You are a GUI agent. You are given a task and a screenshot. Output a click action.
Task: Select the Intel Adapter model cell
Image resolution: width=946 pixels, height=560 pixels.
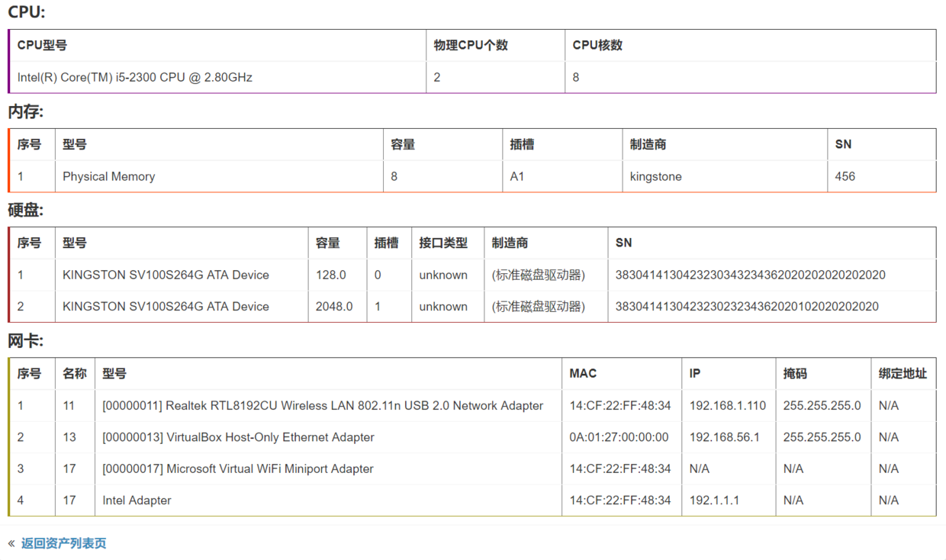point(137,500)
